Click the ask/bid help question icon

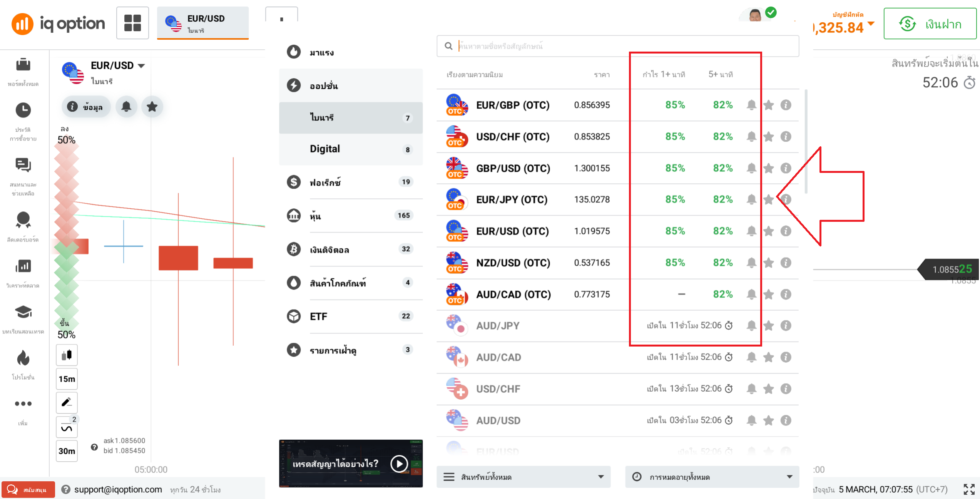coord(94,447)
